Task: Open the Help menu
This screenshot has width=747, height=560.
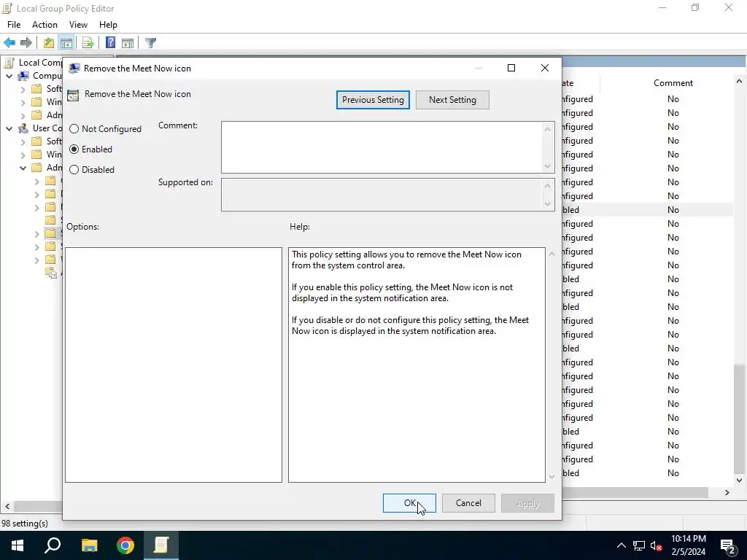Action: click(108, 25)
